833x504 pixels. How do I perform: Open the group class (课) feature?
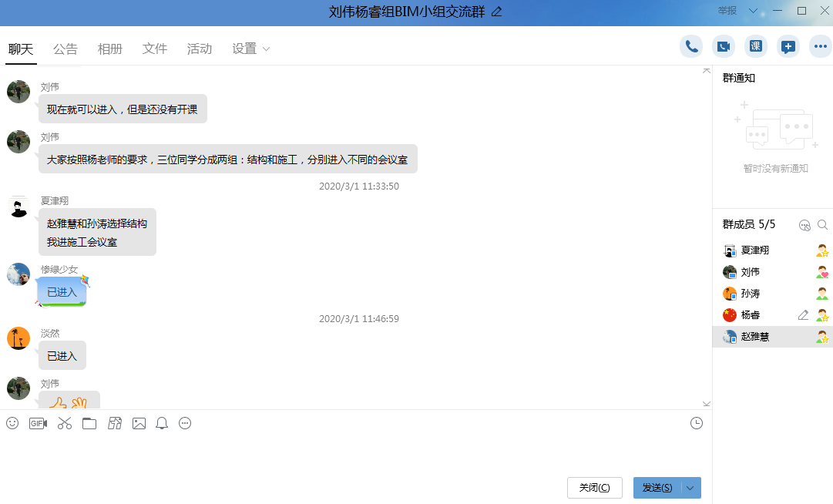point(755,46)
